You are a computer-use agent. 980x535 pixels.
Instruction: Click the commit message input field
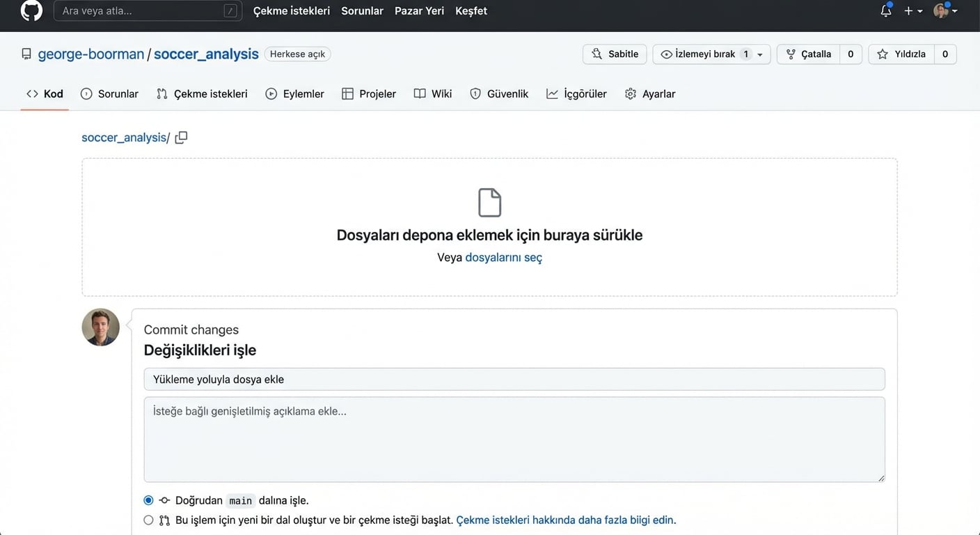(514, 379)
